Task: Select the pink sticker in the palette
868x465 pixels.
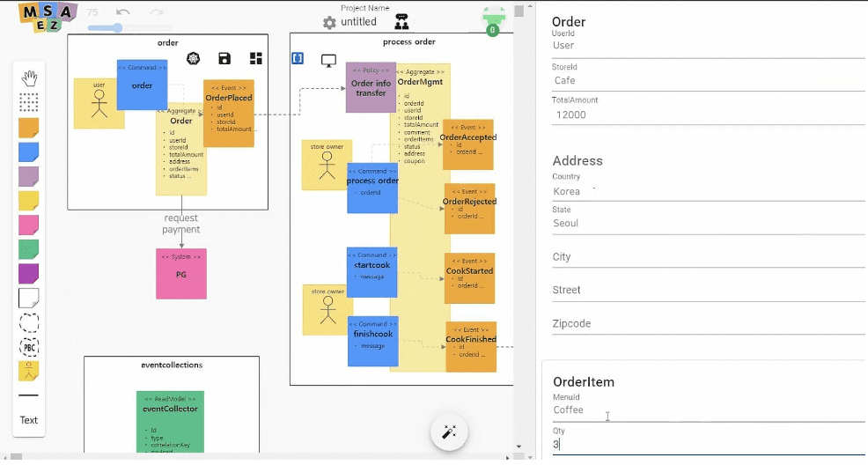Action: pos(29,225)
